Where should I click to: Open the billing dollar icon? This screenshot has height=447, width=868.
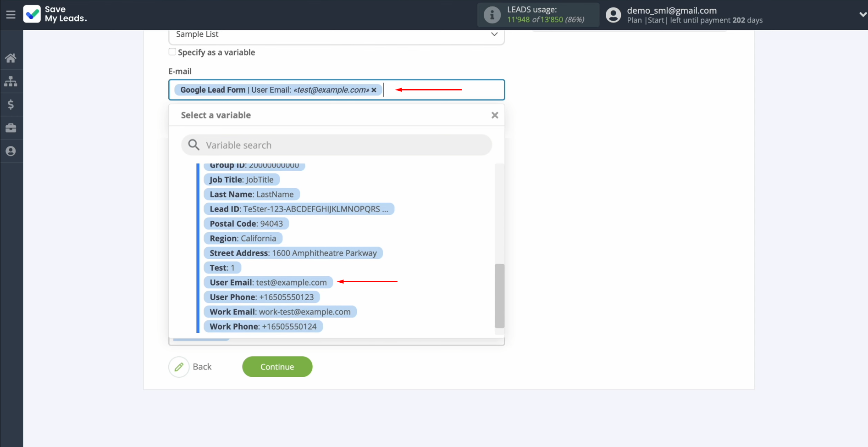tap(11, 105)
